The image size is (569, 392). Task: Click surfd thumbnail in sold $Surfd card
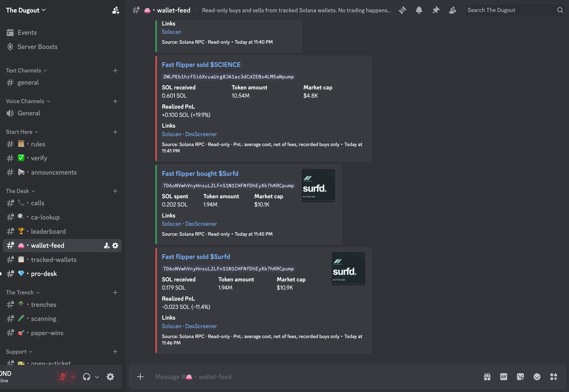point(348,269)
